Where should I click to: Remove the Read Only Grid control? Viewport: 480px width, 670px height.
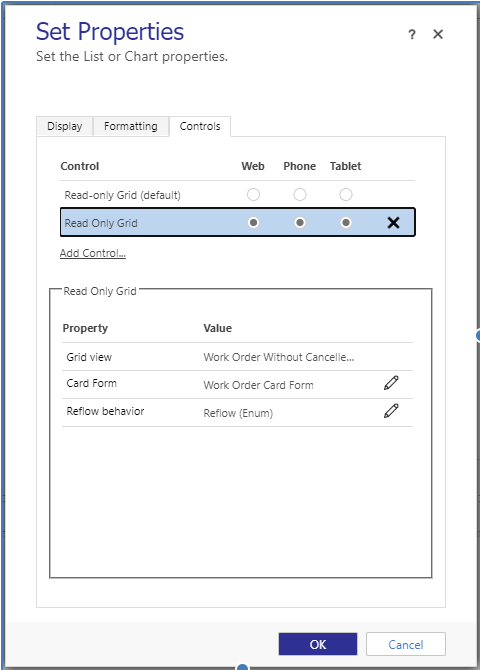pyautogui.click(x=393, y=223)
